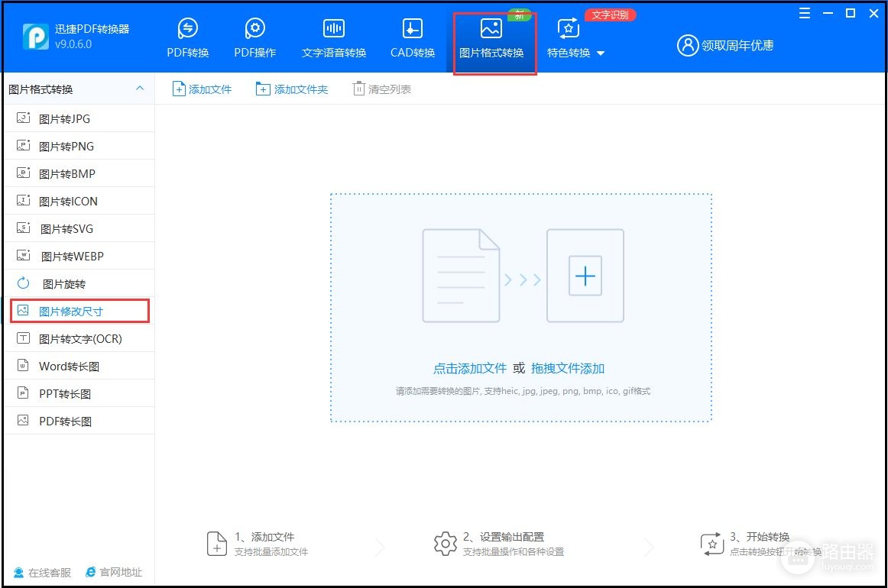Select 图片转PNG in sidebar
Viewport: 888px width, 588px height.
79,146
